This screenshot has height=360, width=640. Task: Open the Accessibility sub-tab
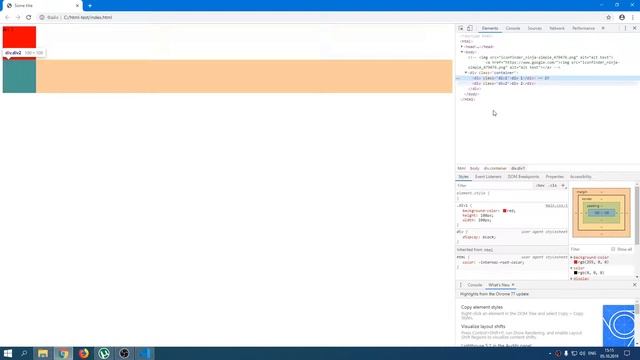coord(580,177)
